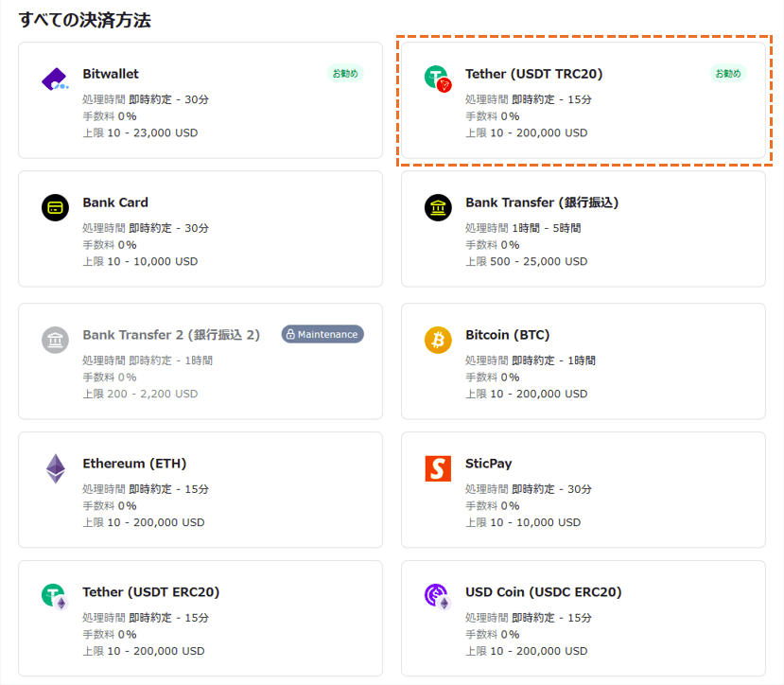Viewport: 784px width, 685px height.
Task: Select Tether (USDT ERC20) title
Action: 151,592
